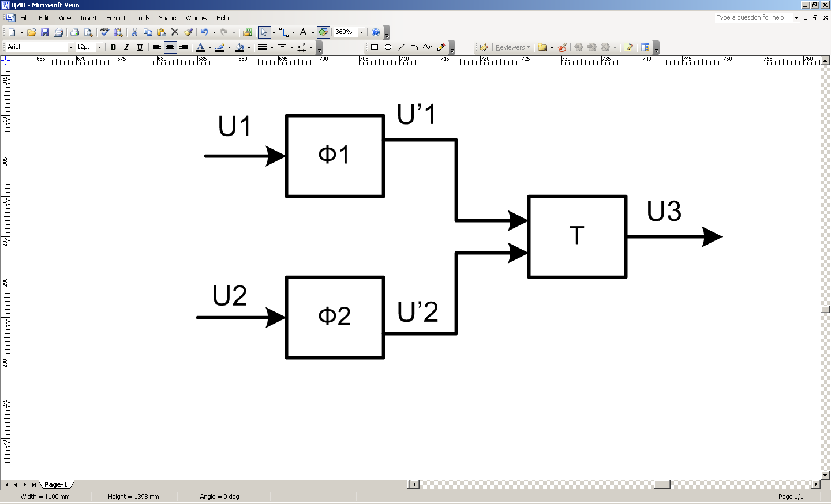Click the Print icon

[x=74, y=32]
